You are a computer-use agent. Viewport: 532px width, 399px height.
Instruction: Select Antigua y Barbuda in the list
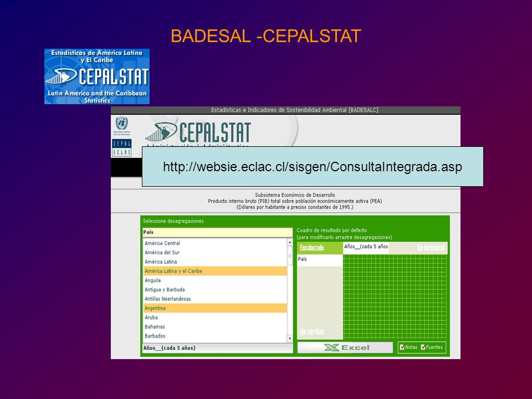(x=215, y=290)
